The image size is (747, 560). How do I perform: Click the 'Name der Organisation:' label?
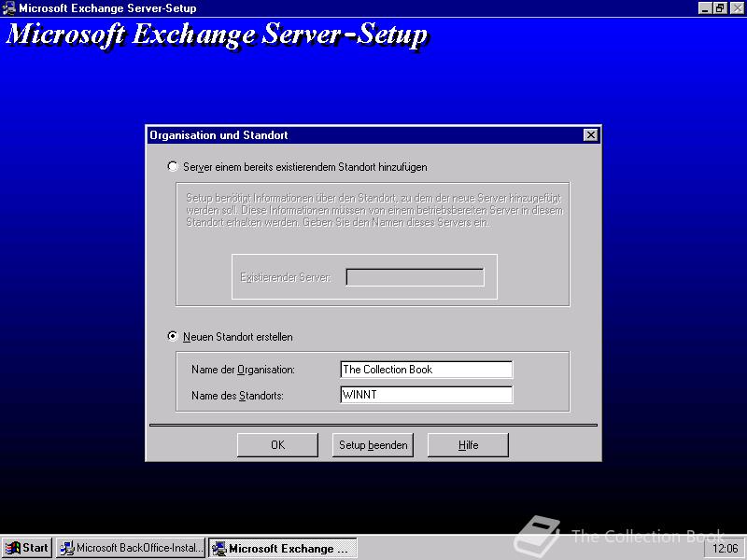tap(243, 370)
